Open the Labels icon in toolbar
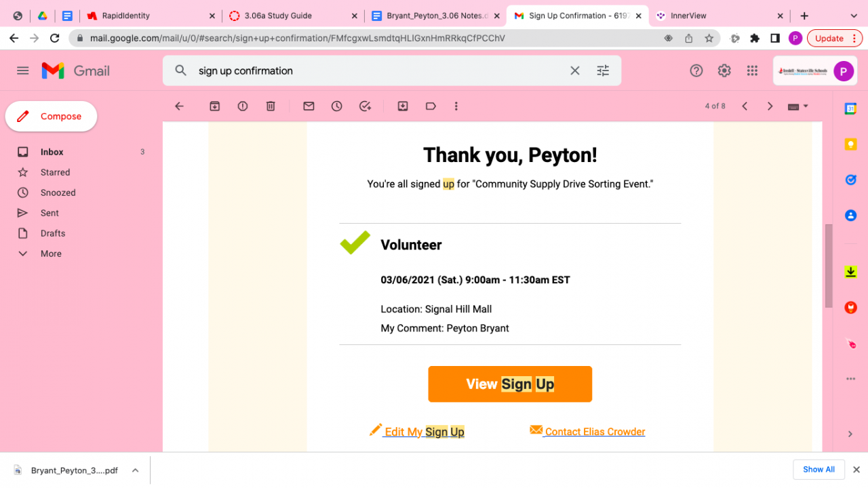Viewport: 868px width, 488px height. coord(431,106)
